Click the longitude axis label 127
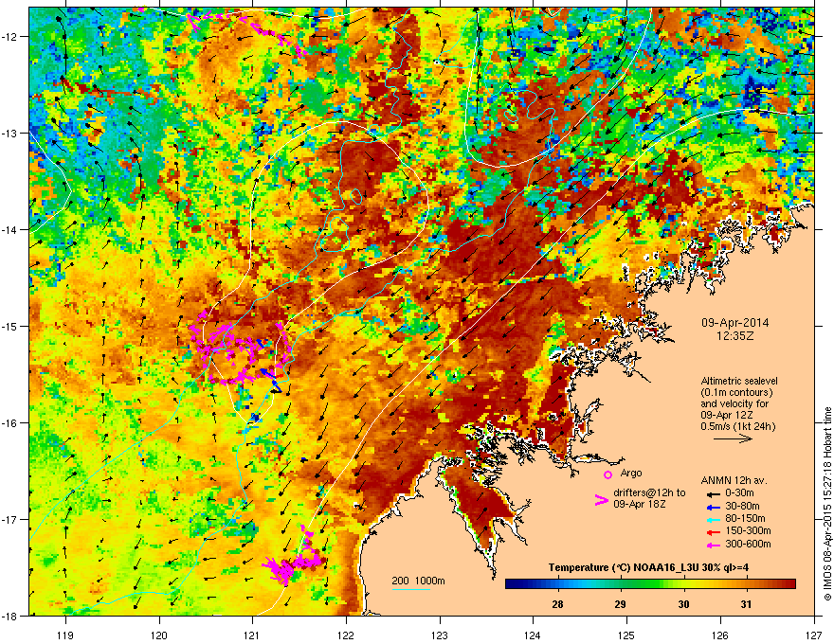The height and width of the screenshot is (644, 834). (x=814, y=635)
